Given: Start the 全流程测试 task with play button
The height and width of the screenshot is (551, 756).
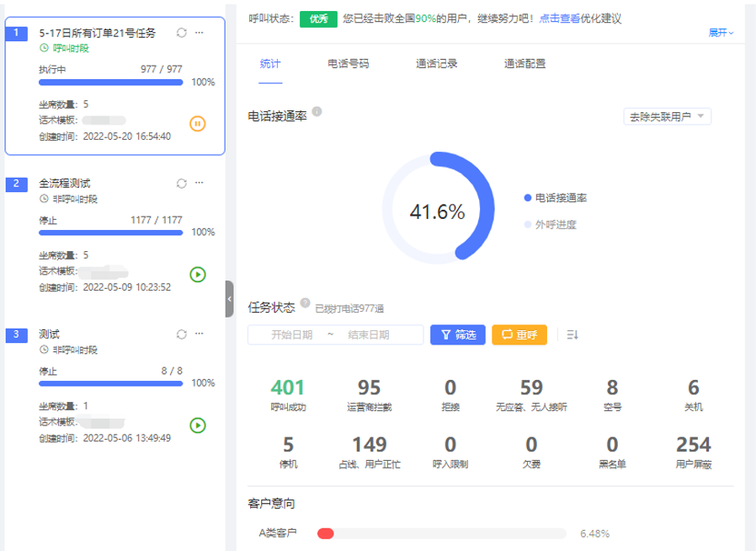Looking at the screenshot, I should click(x=198, y=274).
